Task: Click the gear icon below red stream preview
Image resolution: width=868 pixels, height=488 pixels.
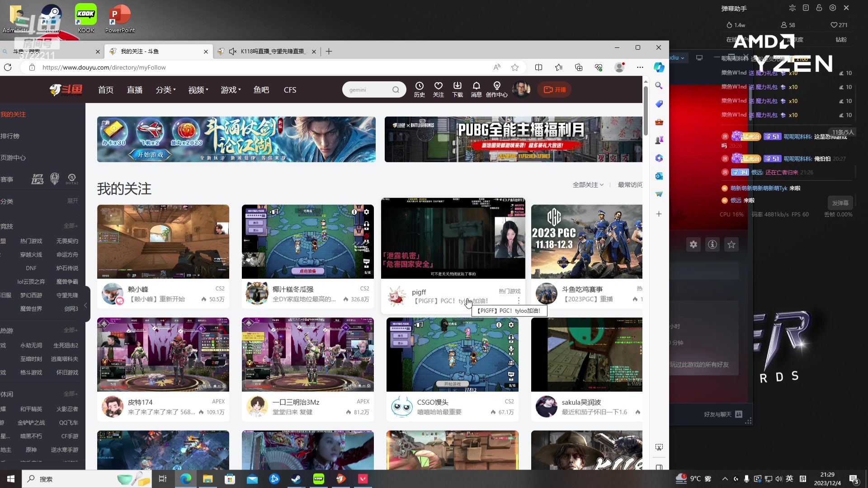Action: (x=693, y=244)
